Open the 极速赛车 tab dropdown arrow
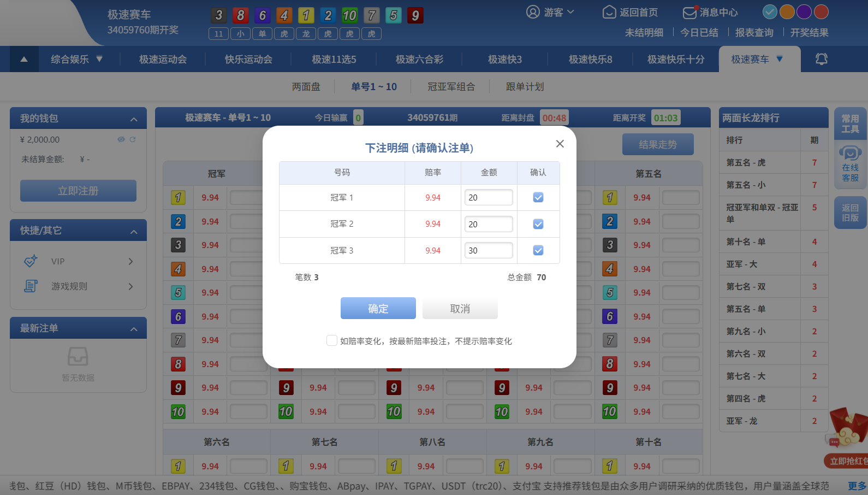The height and width of the screenshot is (495, 868). 780,58
